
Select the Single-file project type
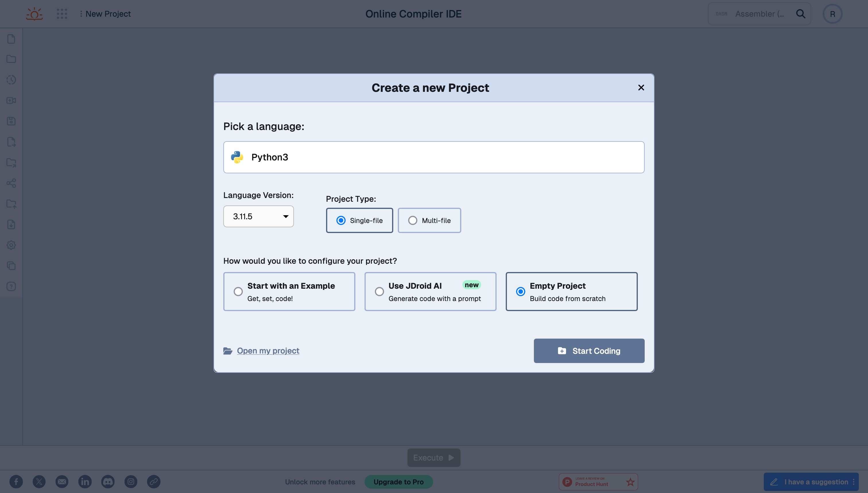point(359,220)
